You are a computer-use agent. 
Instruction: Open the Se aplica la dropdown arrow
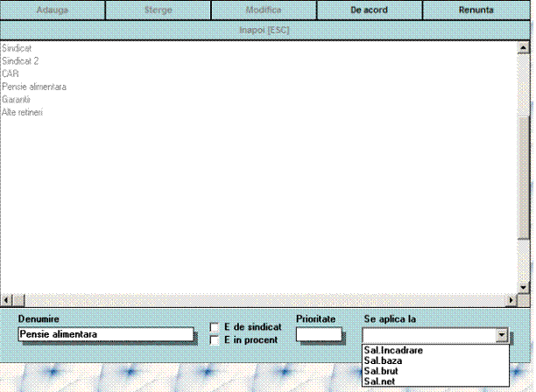pyautogui.click(x=501, y=335)
